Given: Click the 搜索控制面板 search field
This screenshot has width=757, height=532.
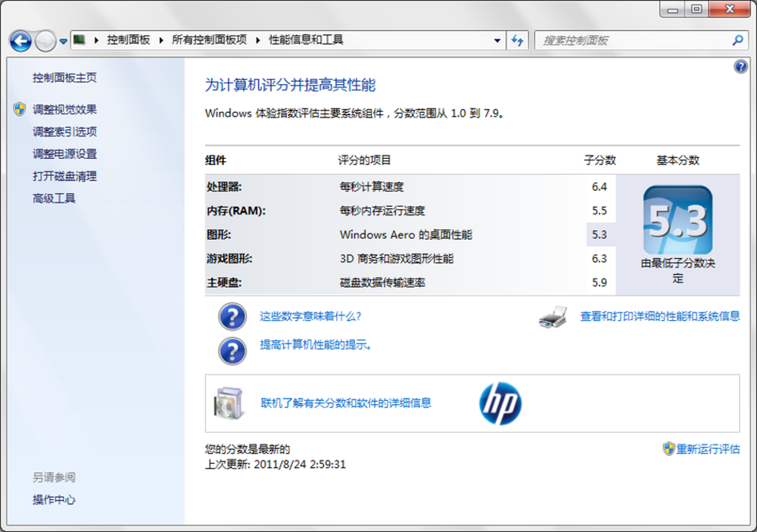Looking at the screenshot, I should [632, 40].
